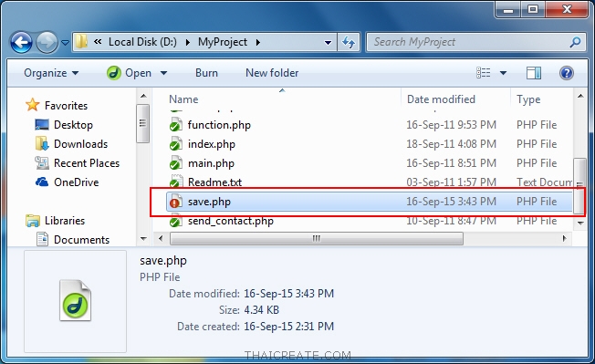
Task: Open the view options dropdown arrow
Action: coord(503,73)
